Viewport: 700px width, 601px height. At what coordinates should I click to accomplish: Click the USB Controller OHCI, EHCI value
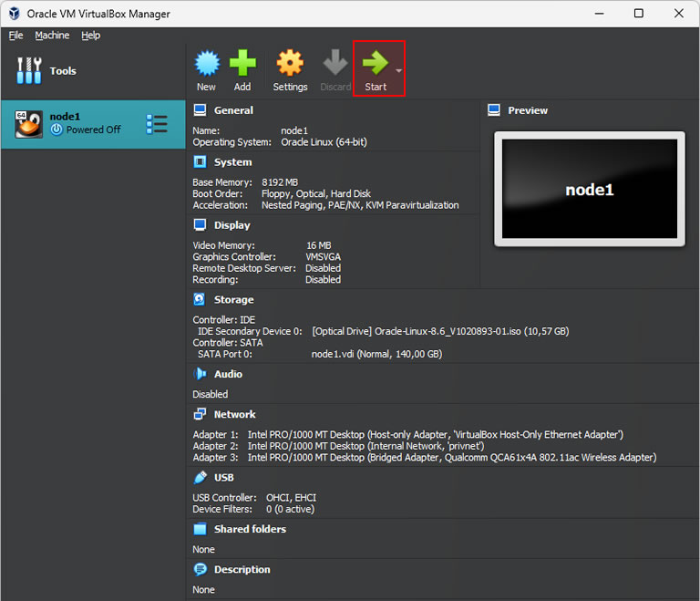click(291, 498)
